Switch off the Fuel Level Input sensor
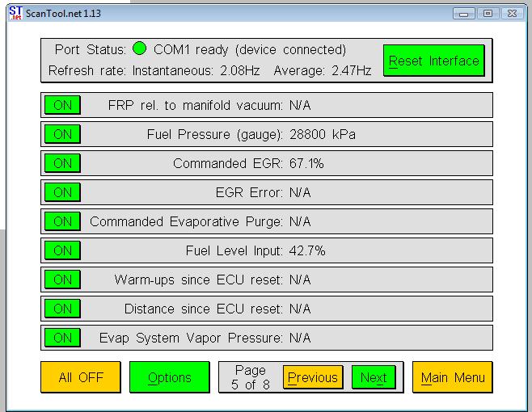 pyautogui.click(x=62, y=250)
